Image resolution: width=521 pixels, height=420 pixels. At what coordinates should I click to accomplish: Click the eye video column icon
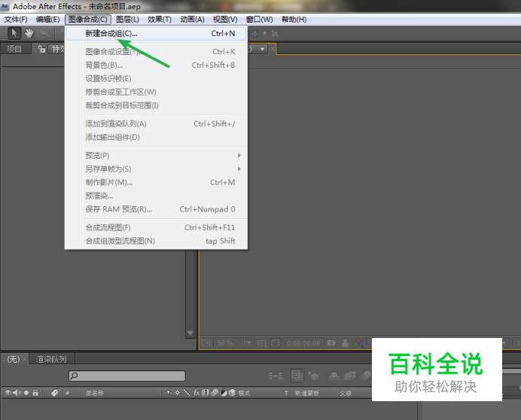[8, 393]
